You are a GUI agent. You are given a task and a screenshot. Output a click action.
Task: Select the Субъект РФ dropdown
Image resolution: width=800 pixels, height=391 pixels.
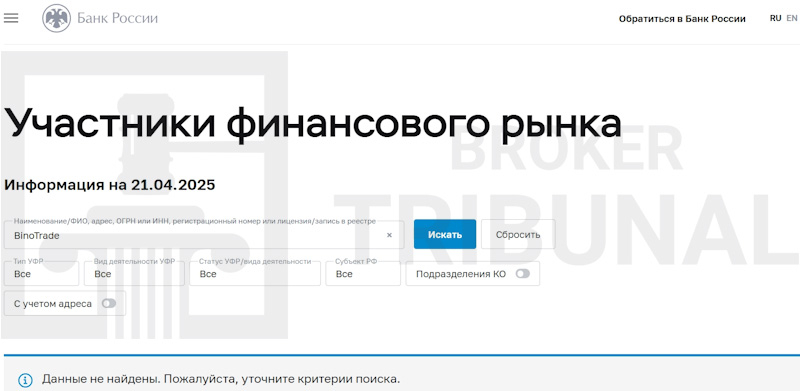click(363, 274)
